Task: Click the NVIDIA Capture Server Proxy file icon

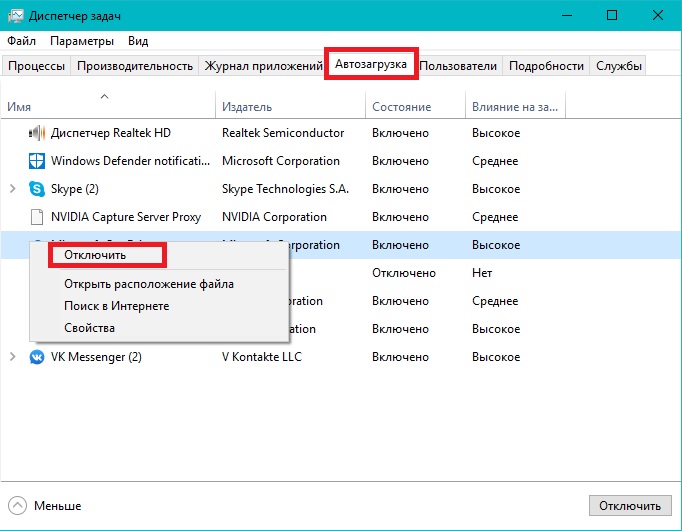Action: point(37,217)
